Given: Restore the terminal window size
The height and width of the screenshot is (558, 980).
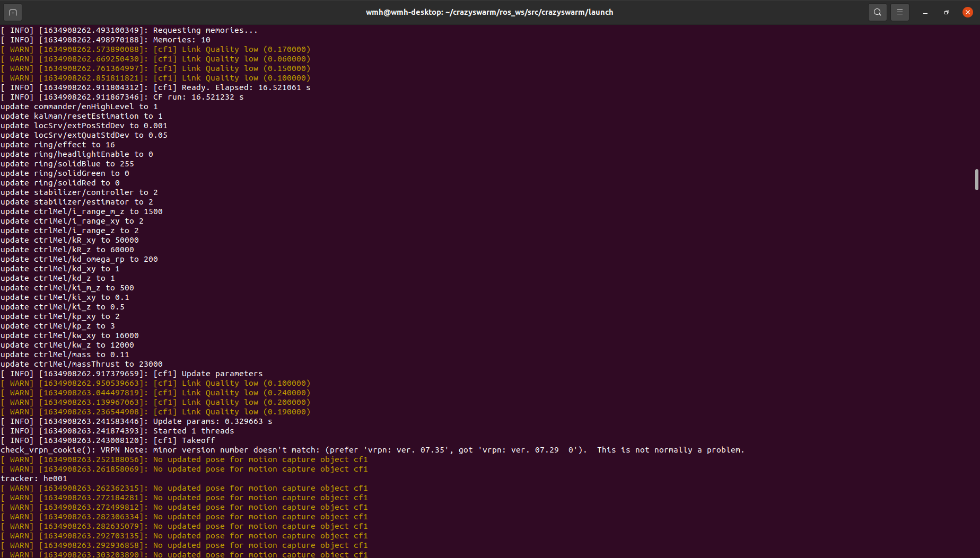Looking at the screenshot, I should [x=947, y=12].
